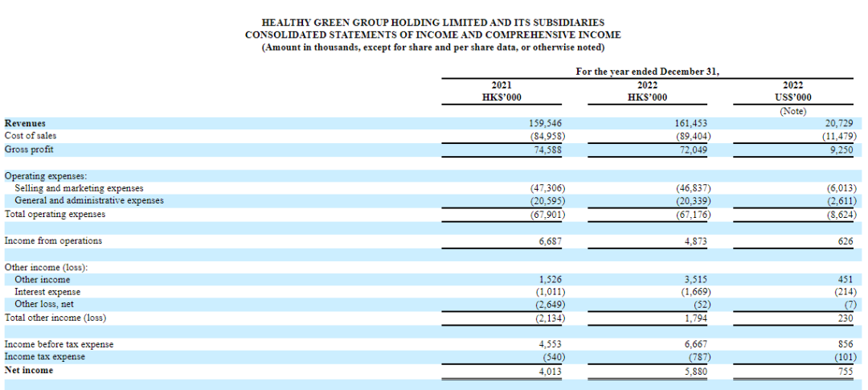Click 'Total operating expenses' label
Image resolution: width=868 pixels, height=390 pixels.
tap(55, 214)
